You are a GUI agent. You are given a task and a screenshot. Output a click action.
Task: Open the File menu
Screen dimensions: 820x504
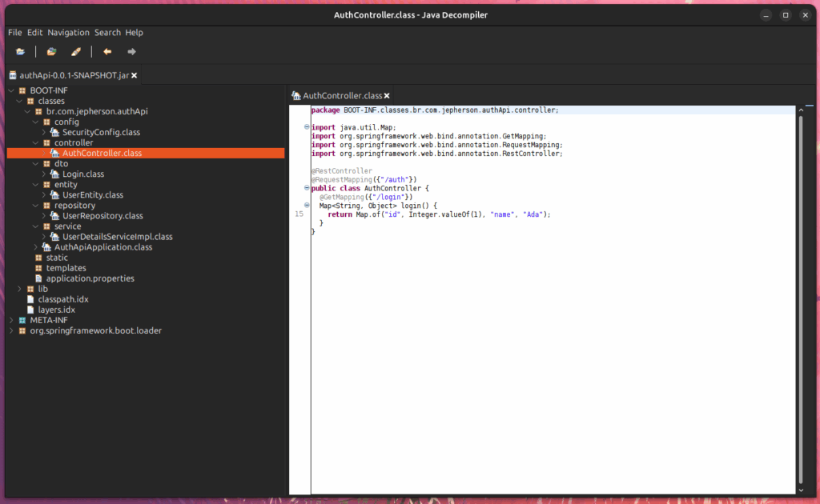(14, 33)
